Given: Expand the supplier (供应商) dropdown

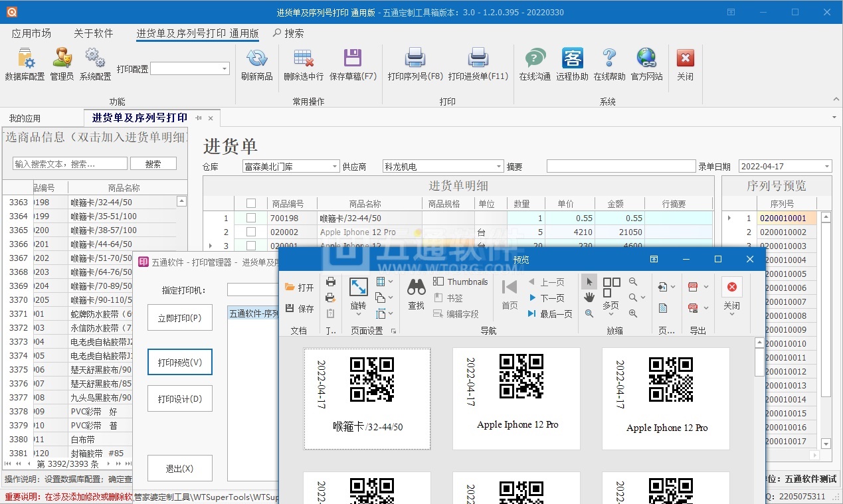Looking at the screenshot, I should pos(499,167).
